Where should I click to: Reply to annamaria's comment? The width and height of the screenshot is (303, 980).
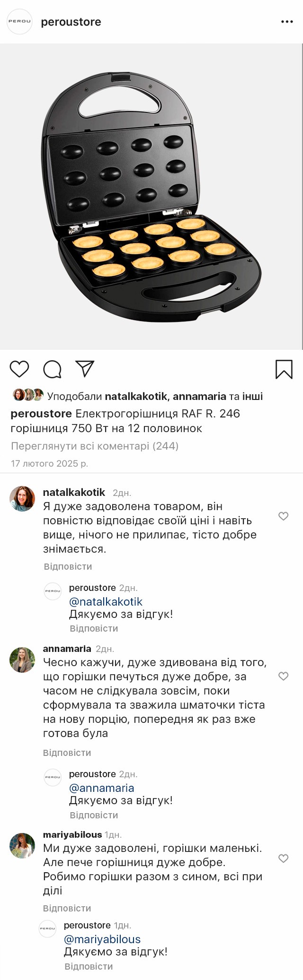[67, 753]
